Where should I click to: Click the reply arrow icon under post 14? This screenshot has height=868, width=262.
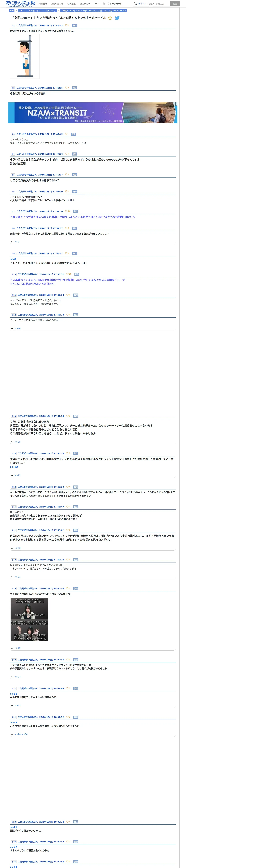coord(12,475)
